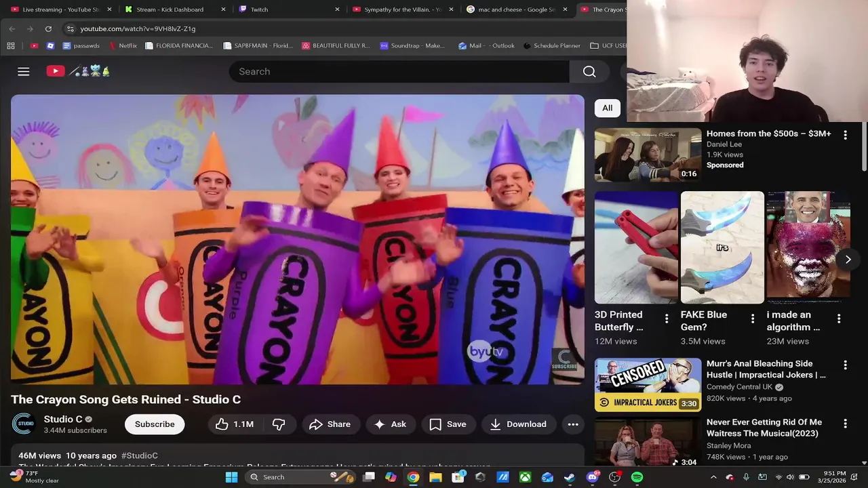Go back to previous page
Screen dimensions: 868x488
click(12, 28)
